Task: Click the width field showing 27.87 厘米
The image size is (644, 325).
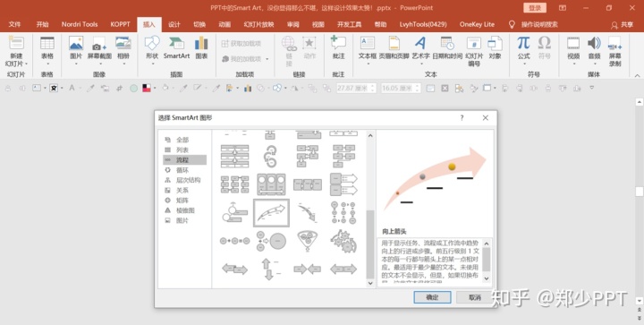Action: click(x=356, y=88)
